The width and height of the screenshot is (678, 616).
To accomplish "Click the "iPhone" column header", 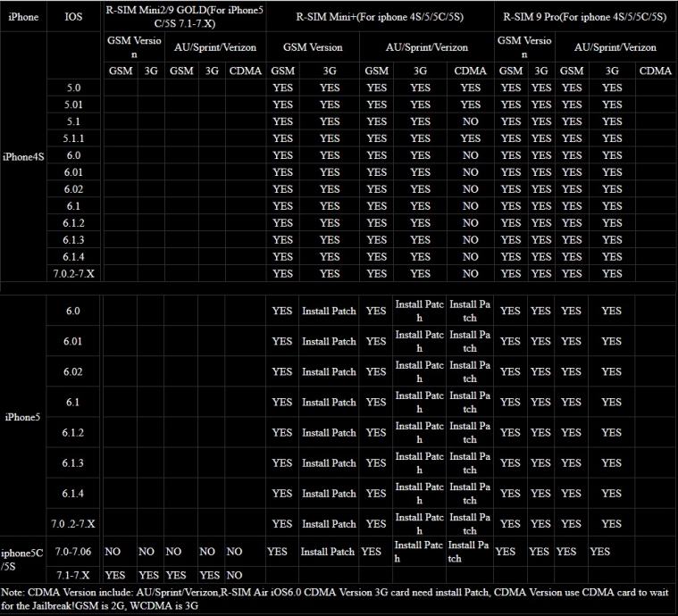I will [23, 17].
